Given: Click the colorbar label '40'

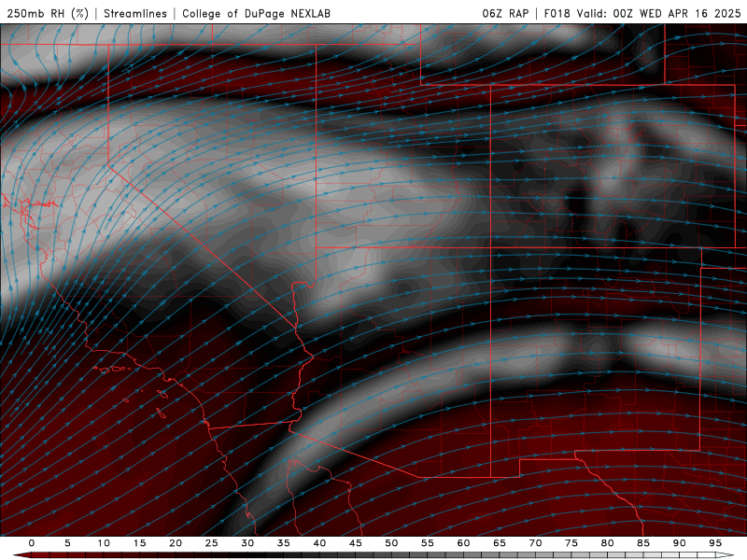Looking at the screenshot, I should click(319, 543).
